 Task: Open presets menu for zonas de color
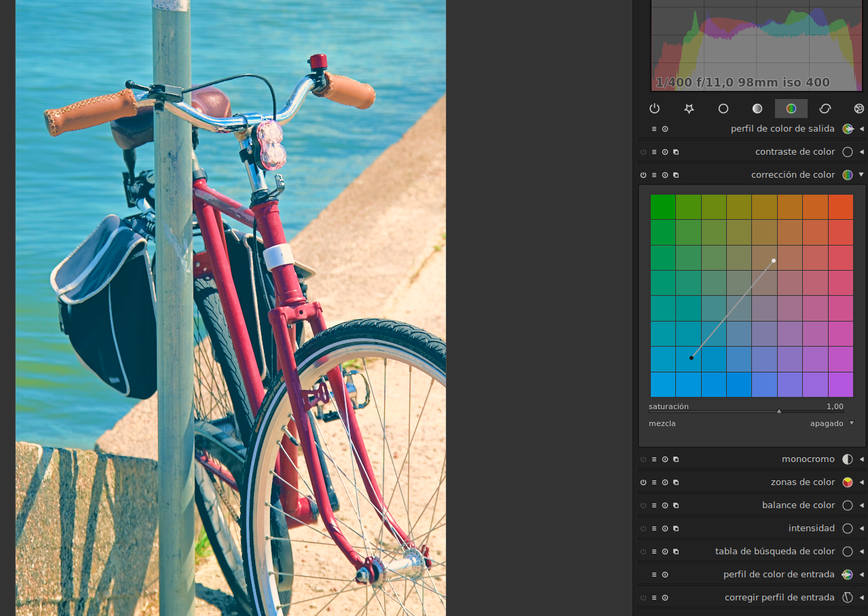pyautogui.click(x=654, y=482)
